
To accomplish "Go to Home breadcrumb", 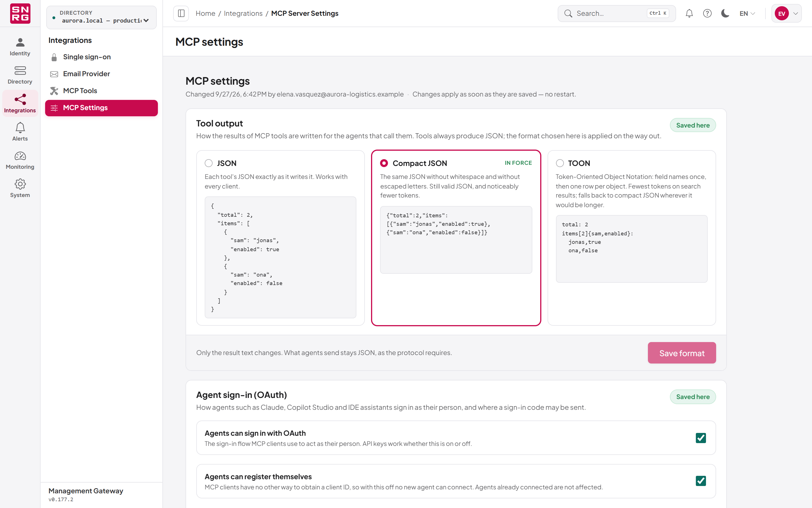I will [x=205, y=14].
